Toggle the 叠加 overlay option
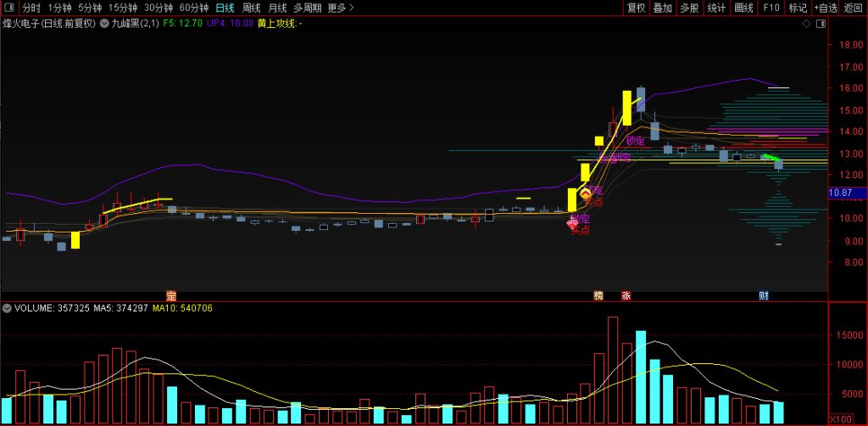This screenshot has width=868, height=426. pos(662,8)
